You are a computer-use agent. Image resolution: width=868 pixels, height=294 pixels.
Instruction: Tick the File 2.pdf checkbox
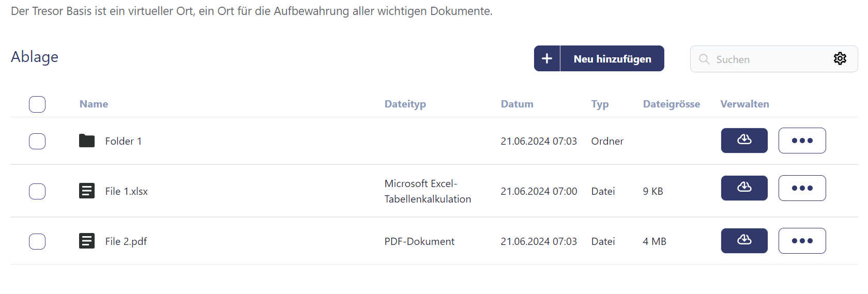point(37,241)
